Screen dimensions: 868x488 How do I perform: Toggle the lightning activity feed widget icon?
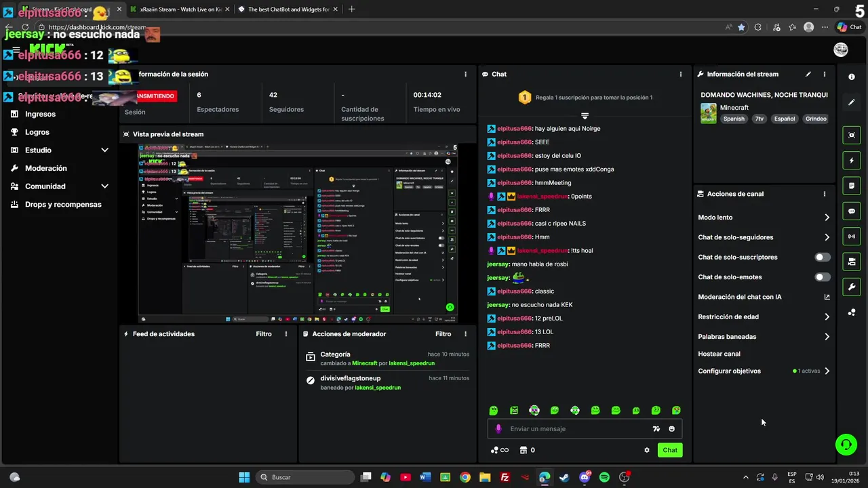[852, 161]
